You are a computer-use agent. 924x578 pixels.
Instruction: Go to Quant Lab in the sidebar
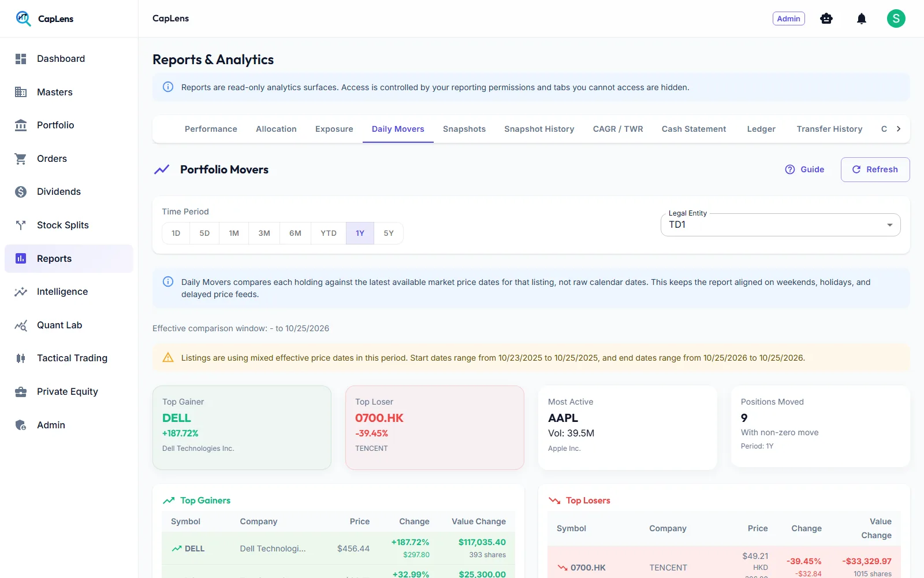pos(69,325)
